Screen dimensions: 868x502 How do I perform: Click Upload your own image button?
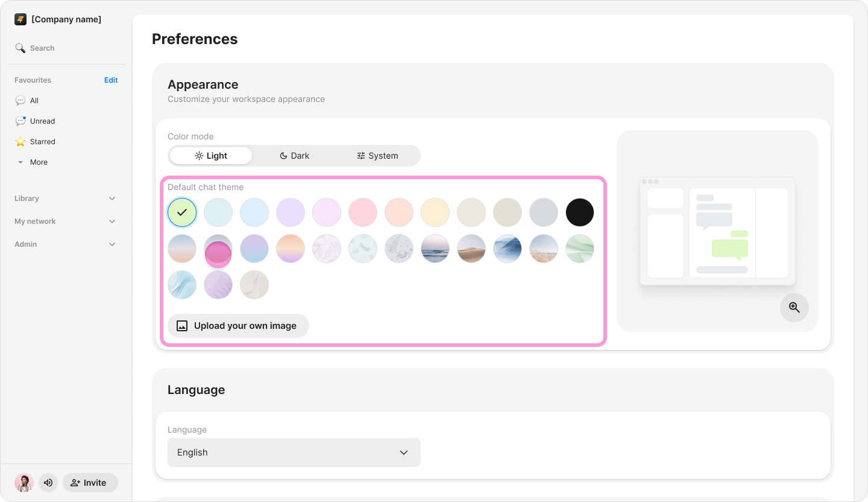pyautogui.click(x=238, y=326)
